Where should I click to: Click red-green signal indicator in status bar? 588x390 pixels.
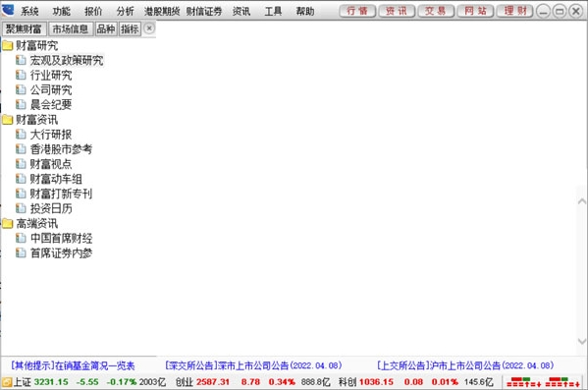pos(543,382)
